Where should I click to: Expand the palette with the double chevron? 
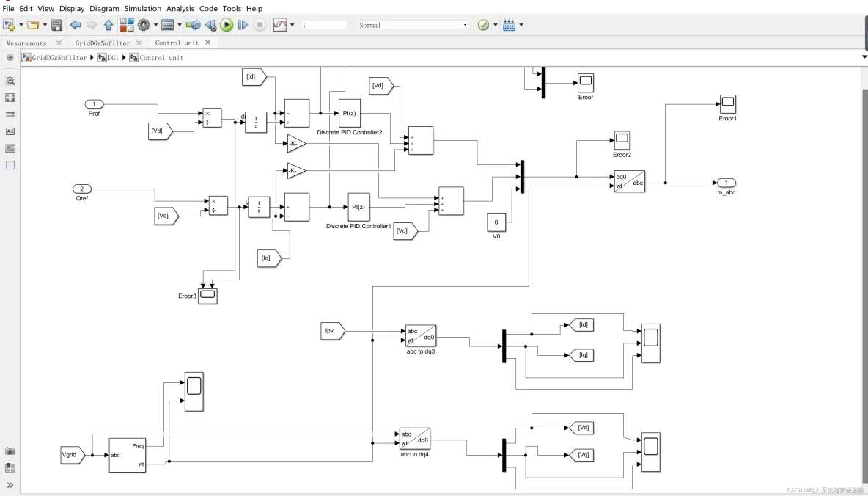pyautogui.click(x=10, y=485)
